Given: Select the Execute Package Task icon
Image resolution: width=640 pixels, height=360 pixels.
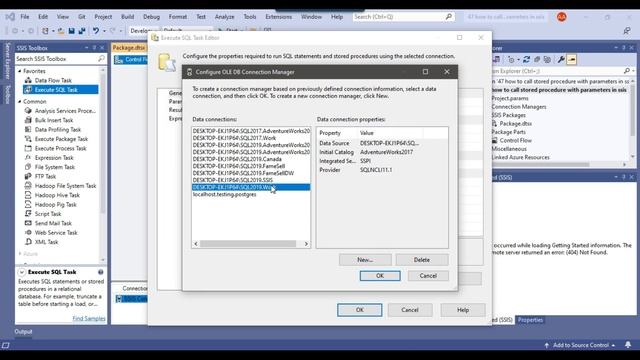Looking at the screenshot, I should (28, 139).
